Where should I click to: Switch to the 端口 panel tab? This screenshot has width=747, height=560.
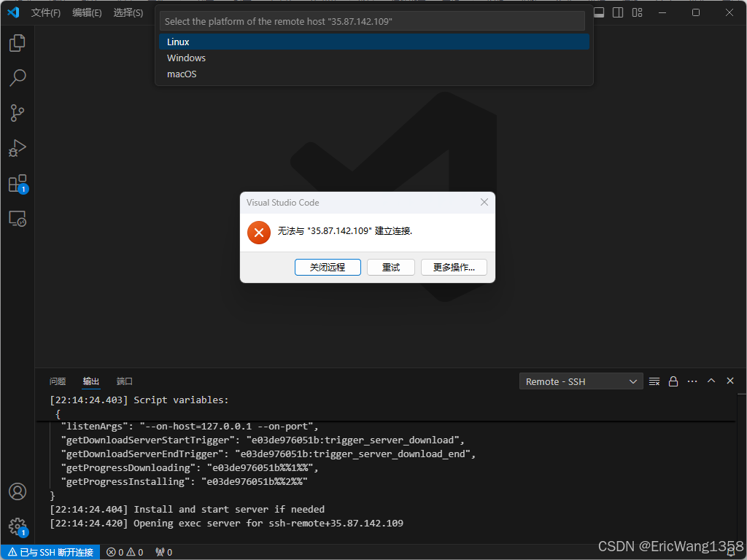[124, 381]
